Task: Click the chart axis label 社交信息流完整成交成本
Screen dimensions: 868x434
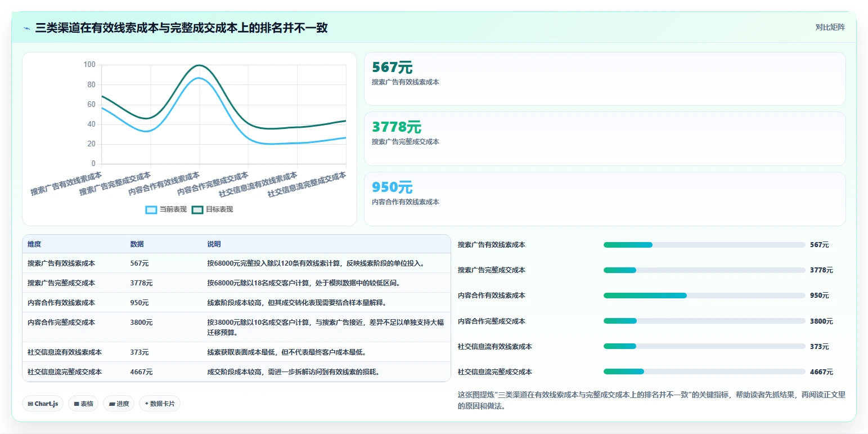Action: coord(307,185)
